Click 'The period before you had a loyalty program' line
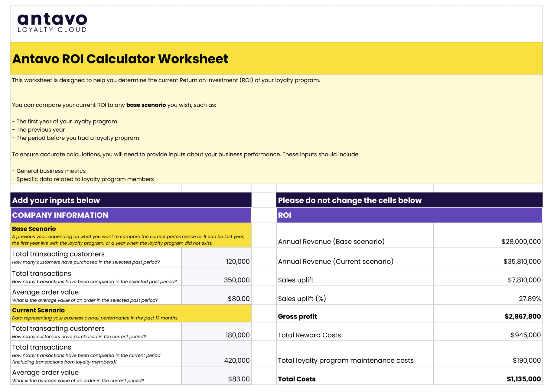 (76, 138)
